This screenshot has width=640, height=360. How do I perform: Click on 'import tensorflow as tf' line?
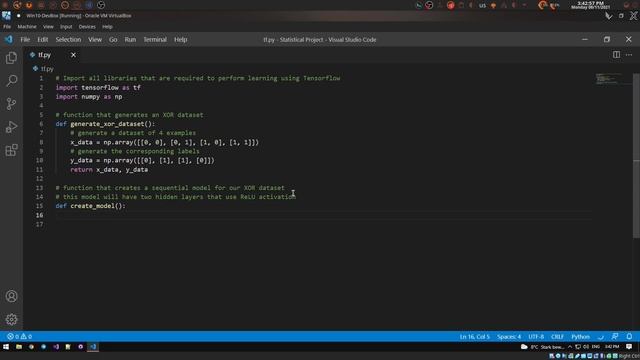point(98,88)
